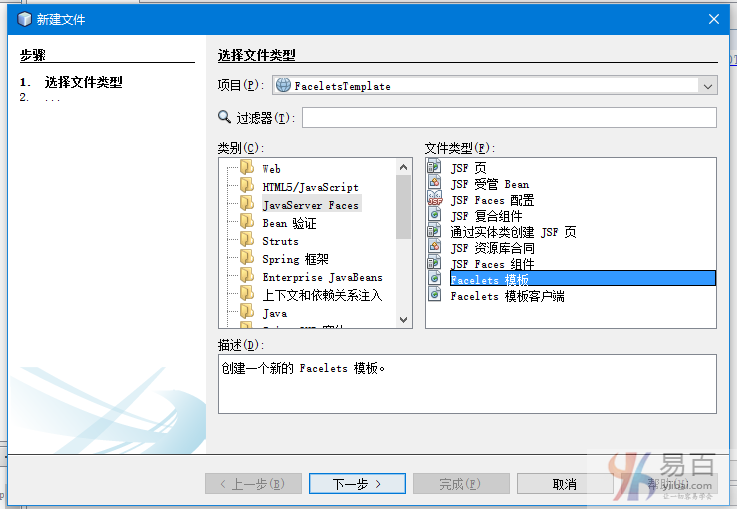This screenshot has height=509, width=737.
Task: Click the JSF 复合组件 icon
Action: [x=434, y=215]
